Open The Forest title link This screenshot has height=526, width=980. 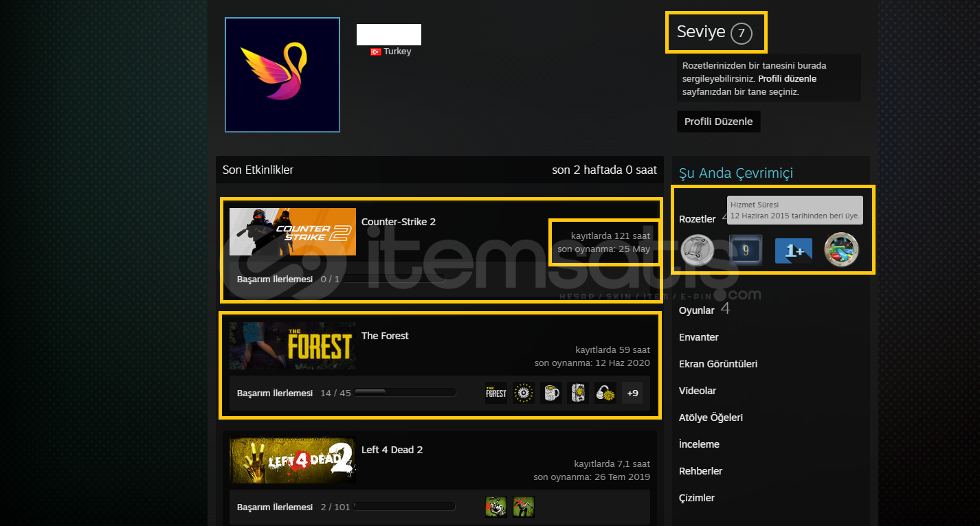click(385, 336)
